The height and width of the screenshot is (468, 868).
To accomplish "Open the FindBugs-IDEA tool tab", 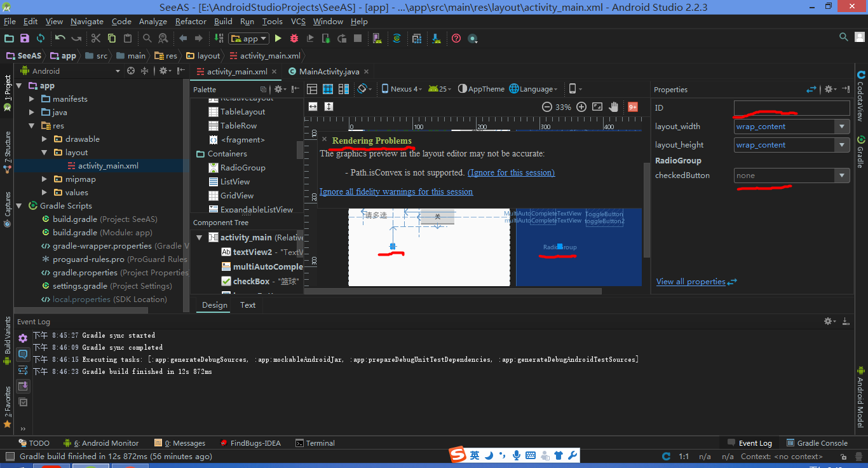I will pyautogui.click(x=250, y=443).
